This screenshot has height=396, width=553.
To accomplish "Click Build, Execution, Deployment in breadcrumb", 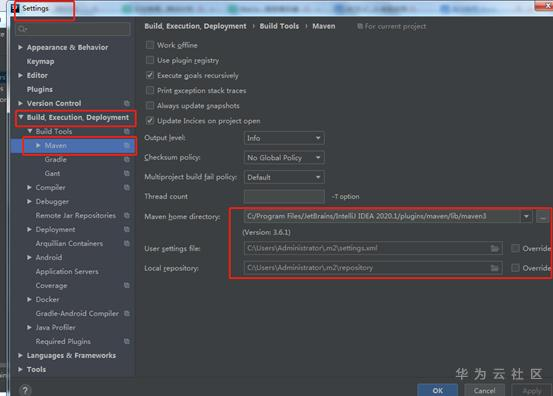I will pos(195,26).
